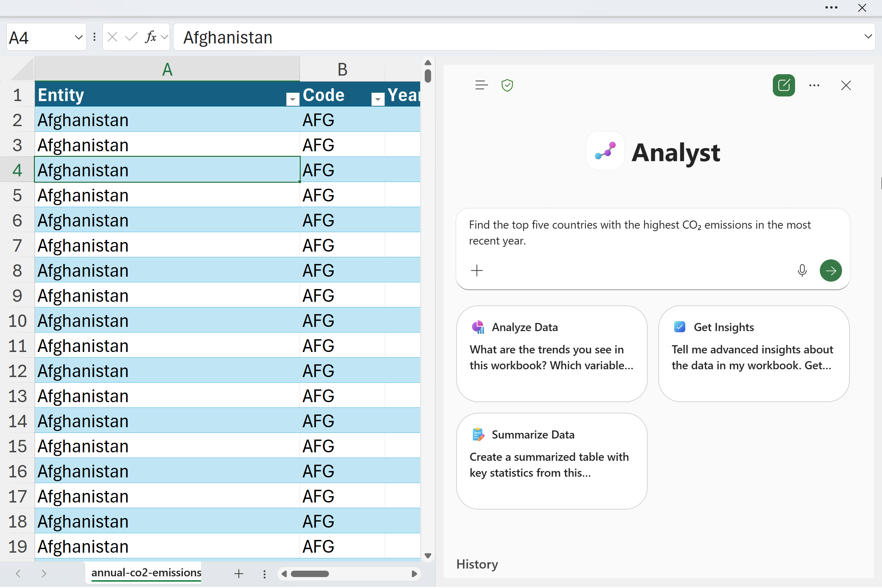Start a new chat with green compose icon

783,86
